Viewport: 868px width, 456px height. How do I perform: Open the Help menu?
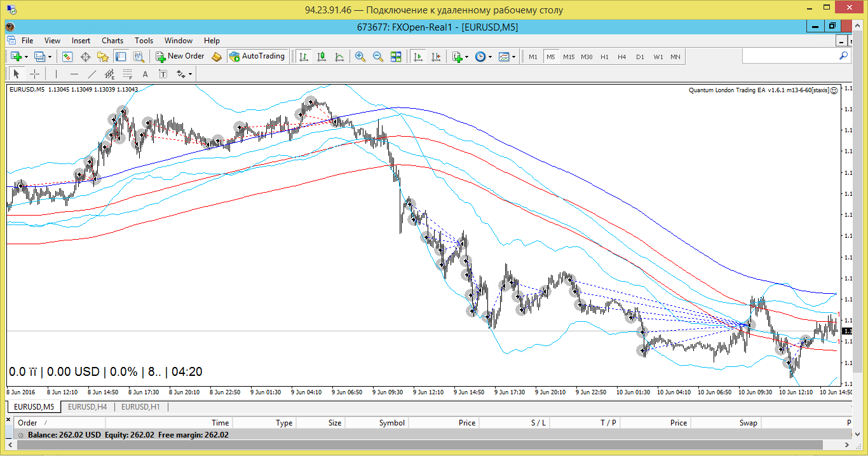pyautogui.click(x=212, y=41)
